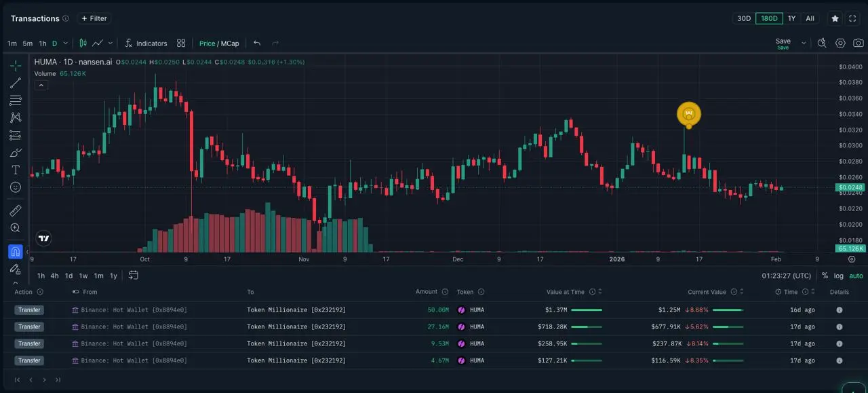The image size is (868, 393).
Task: Collapse the volume indicator legend
Action: tap(41, 86)
